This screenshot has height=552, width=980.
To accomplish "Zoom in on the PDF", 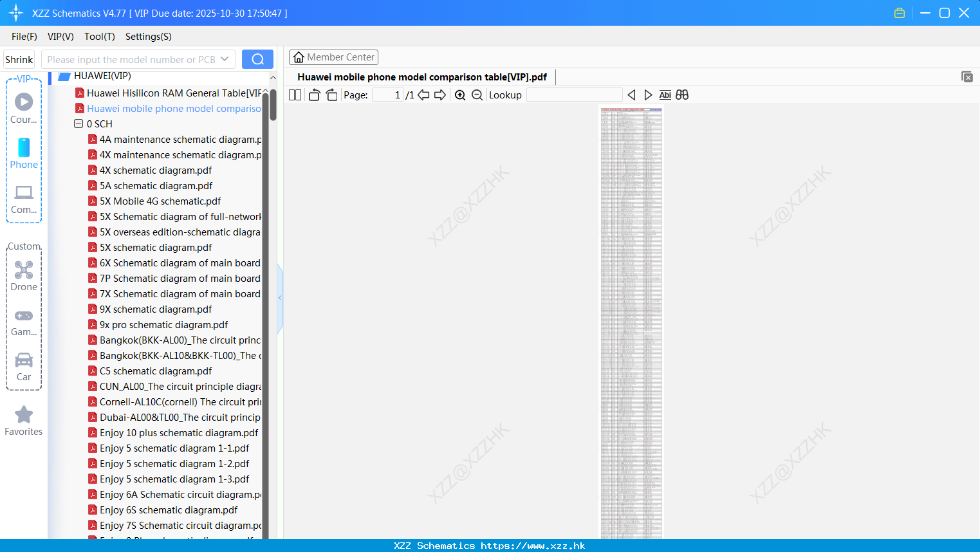I will (x=460, y=95).
